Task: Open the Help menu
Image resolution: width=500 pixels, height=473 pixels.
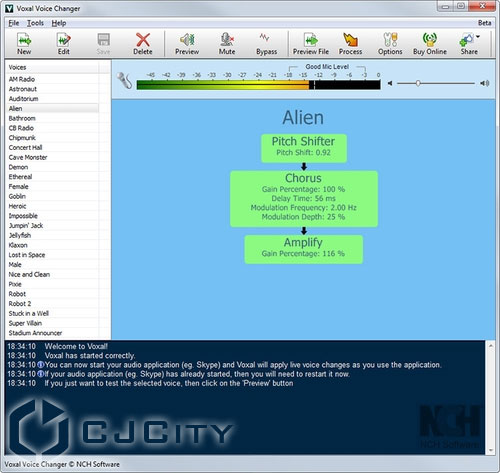Action: coord(59,23)
